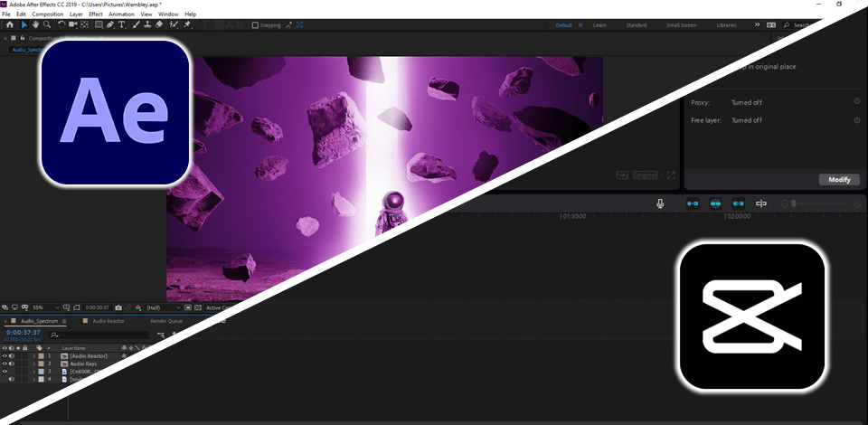The height and width of the screenshot is (425, 868).
Task: Toggle CapCut preview axis icon
Action: coord(761,203)
